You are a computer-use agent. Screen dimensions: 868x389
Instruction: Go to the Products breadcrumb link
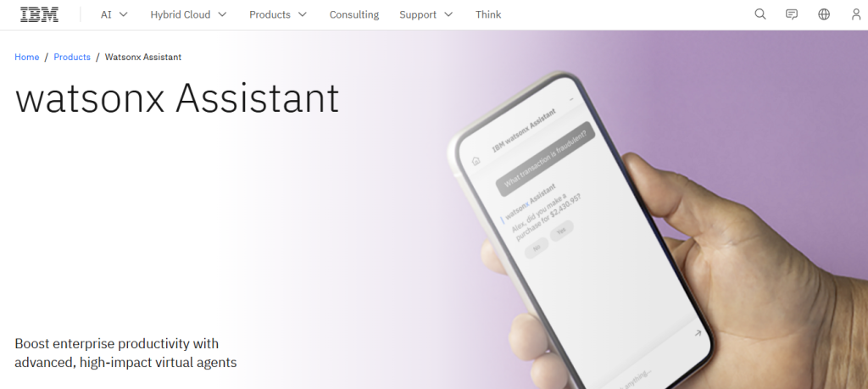click(72, 57)
